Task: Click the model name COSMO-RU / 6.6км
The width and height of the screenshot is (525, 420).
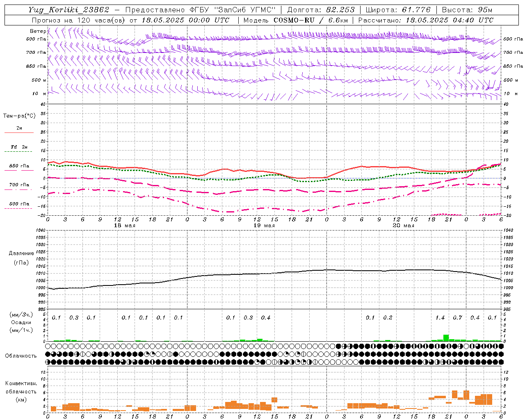Action: point(310,20)
